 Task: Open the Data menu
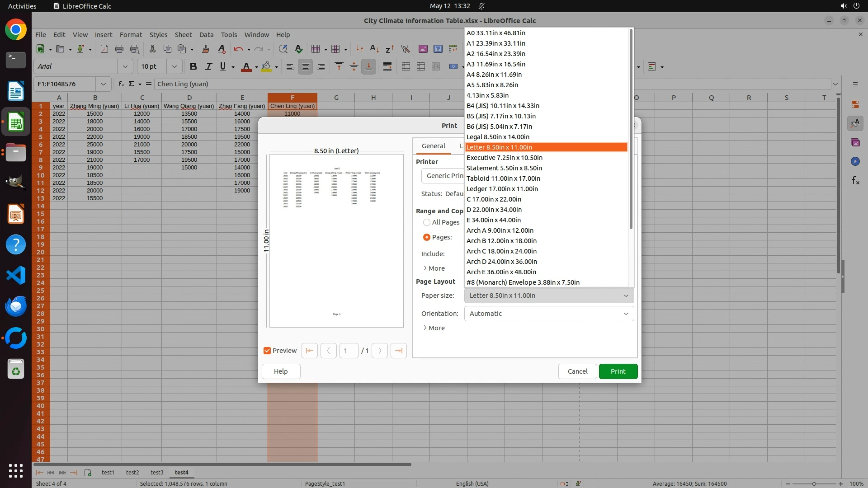[x=206, y=35]
